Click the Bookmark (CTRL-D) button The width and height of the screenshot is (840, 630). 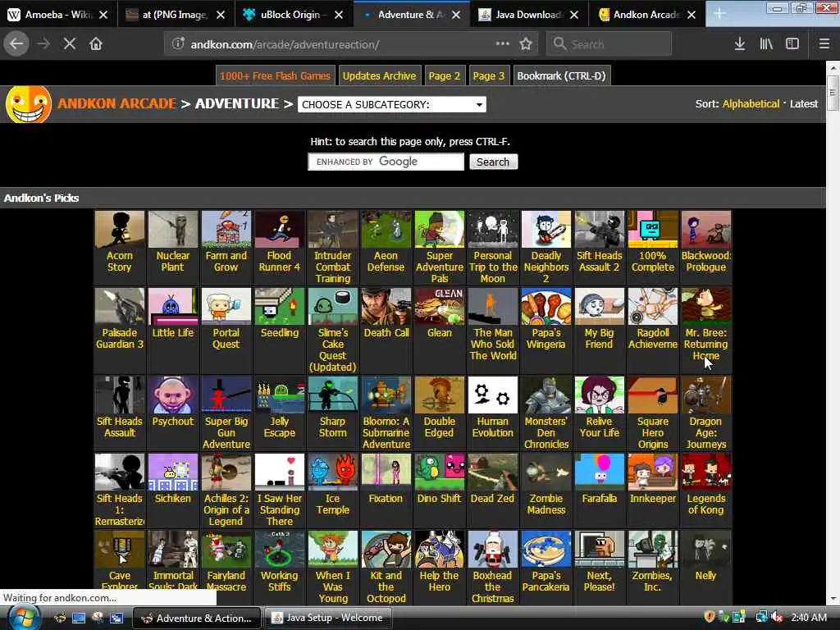561,76
